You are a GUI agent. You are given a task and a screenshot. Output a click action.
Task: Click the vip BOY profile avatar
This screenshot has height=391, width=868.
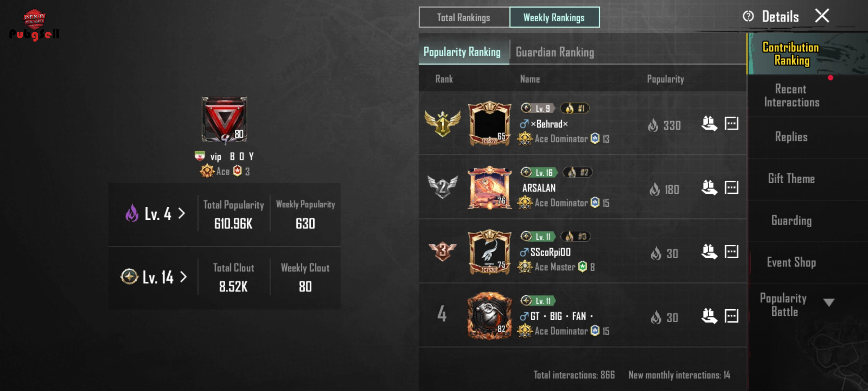pos(224,119)
